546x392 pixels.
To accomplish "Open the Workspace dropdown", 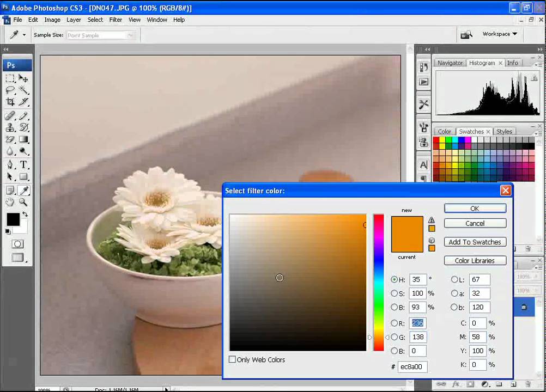I will [500, 34].
